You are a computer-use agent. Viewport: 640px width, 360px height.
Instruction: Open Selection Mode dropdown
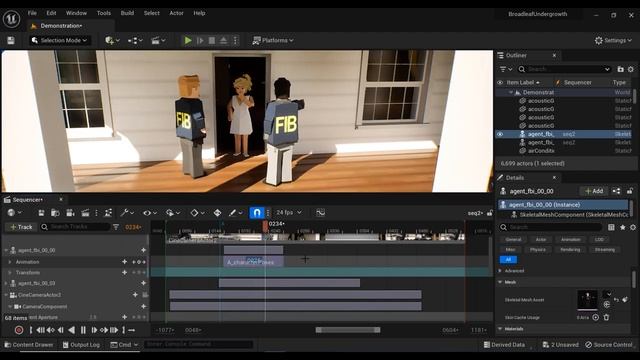tap(60, 40)
